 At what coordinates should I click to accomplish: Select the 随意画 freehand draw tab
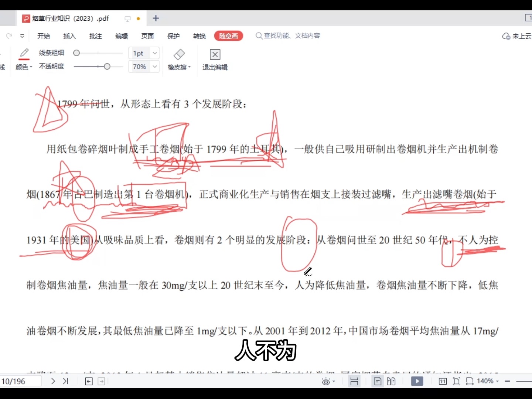point(228,36)
